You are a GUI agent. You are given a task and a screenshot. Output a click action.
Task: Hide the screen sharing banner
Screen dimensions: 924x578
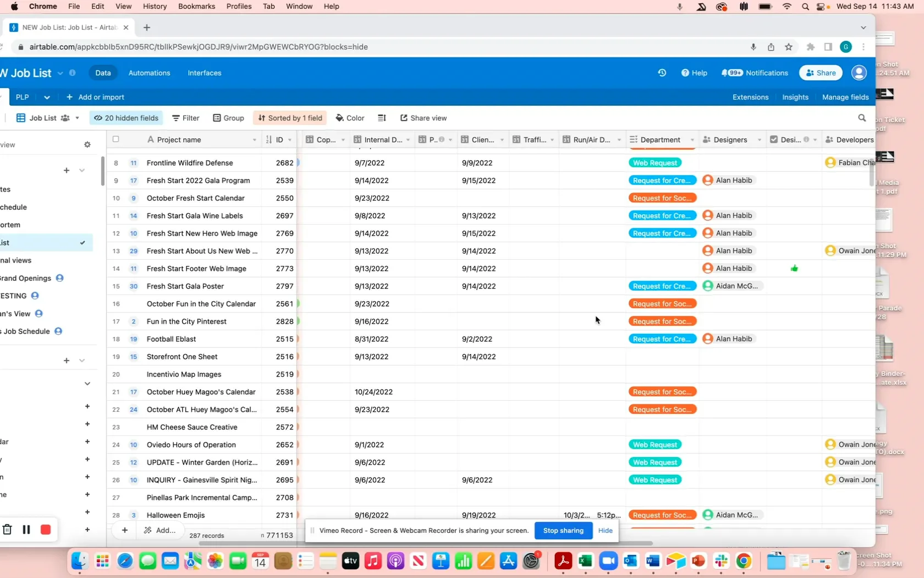[605, 531]
